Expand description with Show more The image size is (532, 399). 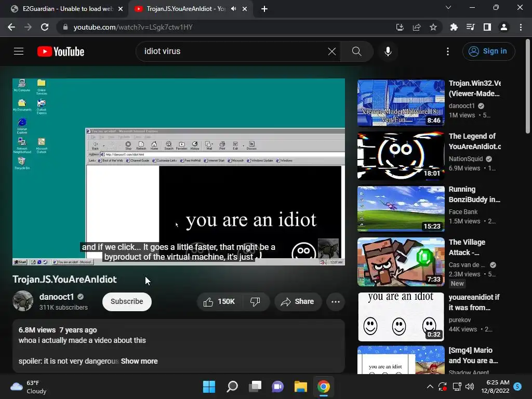pos(139,361)
